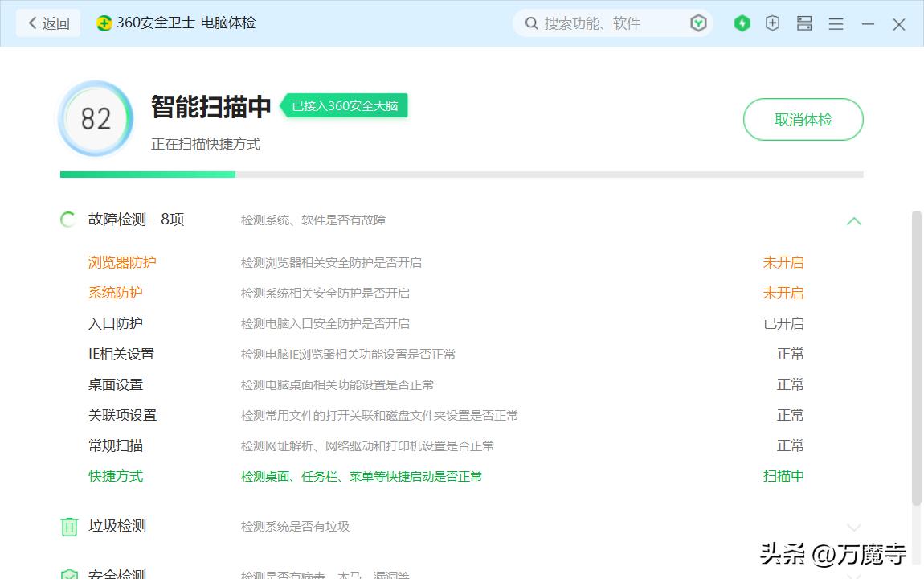Click the 取消体检 button

pos(803,118)
